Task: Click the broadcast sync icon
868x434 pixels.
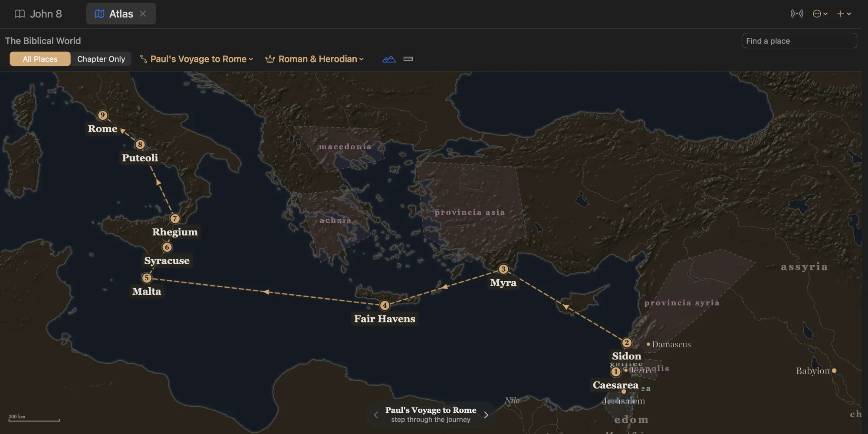Action: (x=797, y=14)
